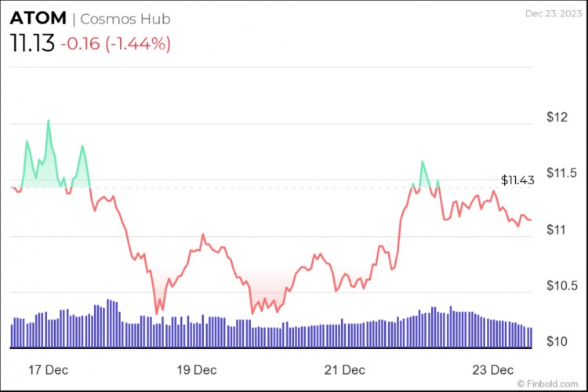Select the 23 Dec date axis label
Viewport: 588px width, 392px height.
coord(493,370)
